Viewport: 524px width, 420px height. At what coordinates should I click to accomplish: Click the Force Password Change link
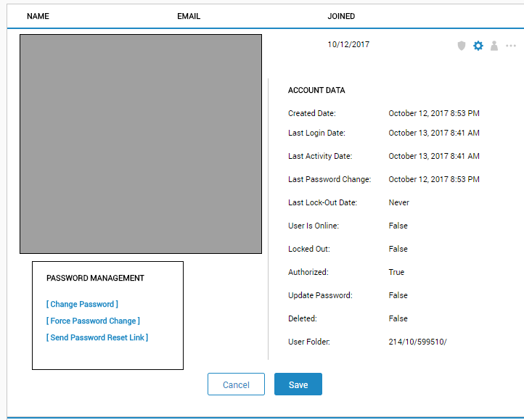click(93, 321)
